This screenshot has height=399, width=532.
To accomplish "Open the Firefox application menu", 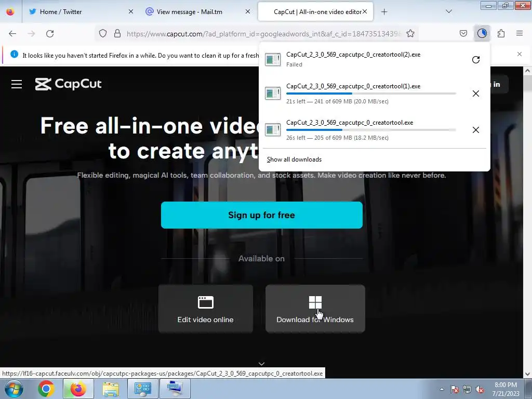I will (520, 33).
